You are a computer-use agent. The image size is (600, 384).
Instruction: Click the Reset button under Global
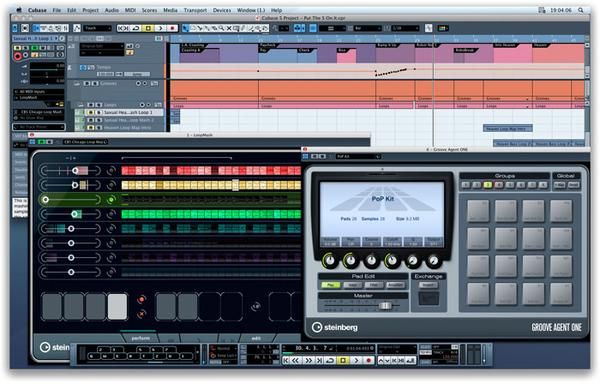click(x=573, y=185)
